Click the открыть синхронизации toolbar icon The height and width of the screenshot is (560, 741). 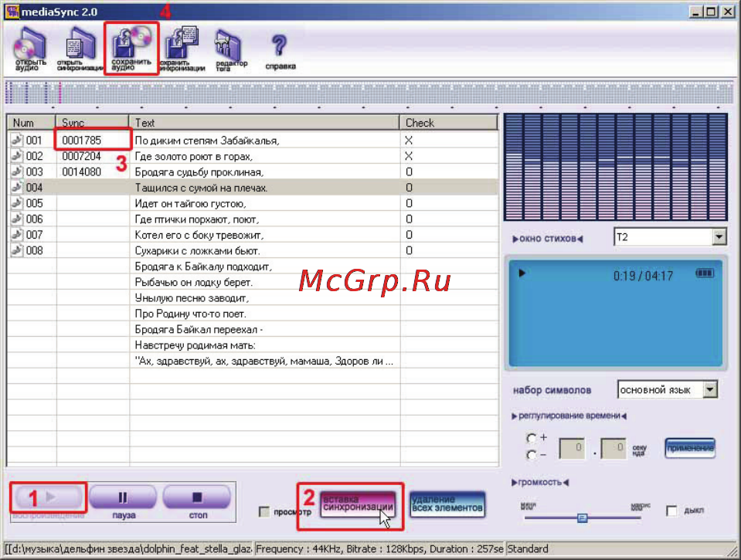[80, 49]
